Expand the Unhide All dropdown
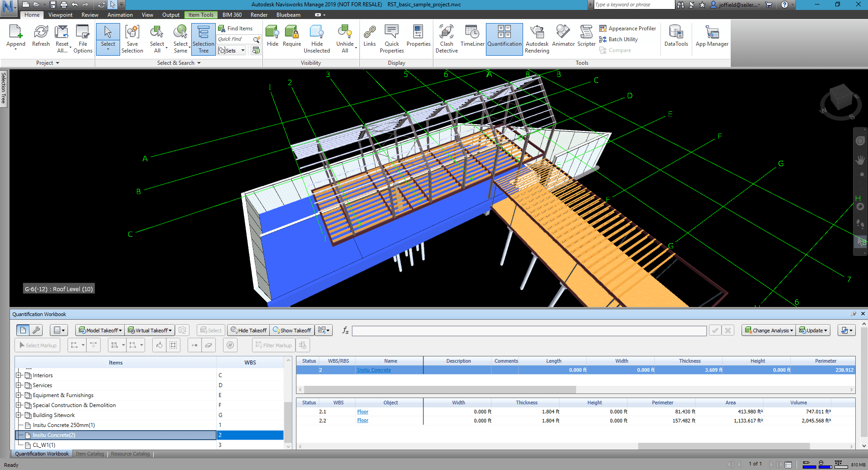 345,48
